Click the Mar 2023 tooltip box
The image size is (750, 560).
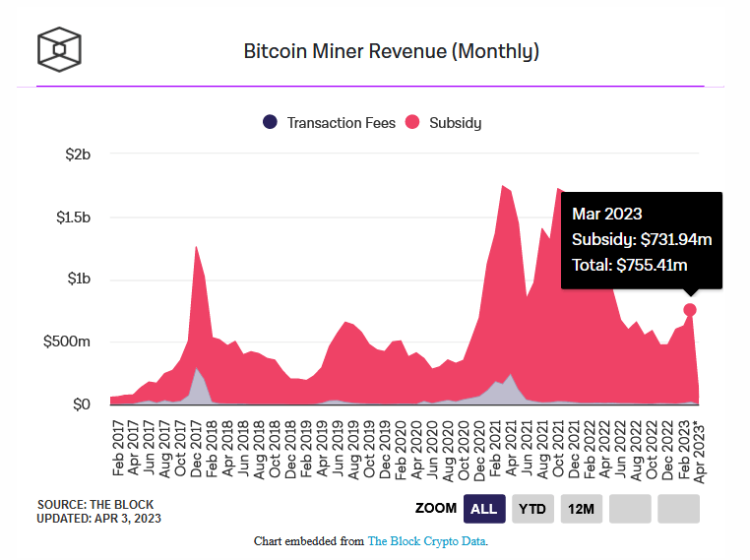(642, 240)
